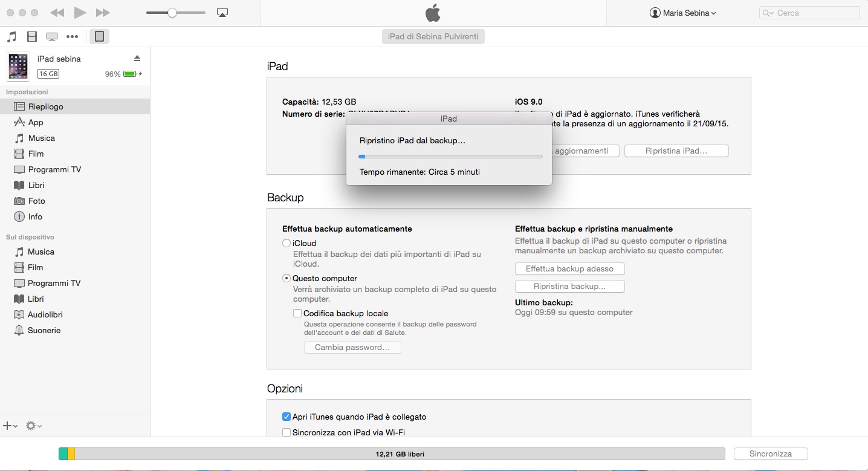The image size is (868, 471).
Task: Enable Codifica backup locale checkbox
Action: coord(297,313)
